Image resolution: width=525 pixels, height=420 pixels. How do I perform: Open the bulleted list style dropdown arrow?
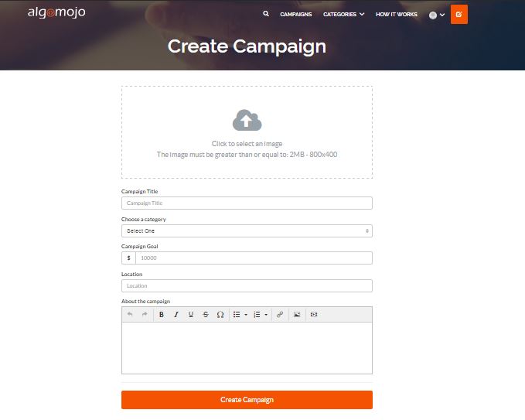pos(246,315)
